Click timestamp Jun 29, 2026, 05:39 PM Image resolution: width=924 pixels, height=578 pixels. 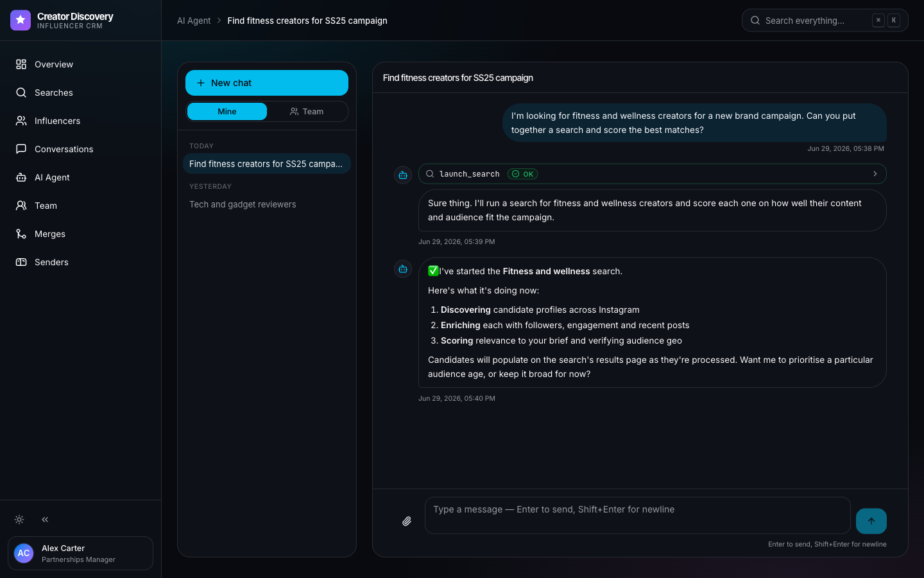(x=457, y=241)
